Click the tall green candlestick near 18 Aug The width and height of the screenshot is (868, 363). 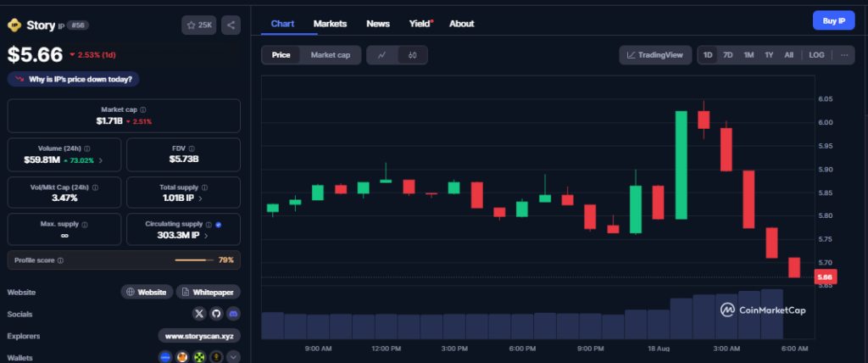coord(682,165)
